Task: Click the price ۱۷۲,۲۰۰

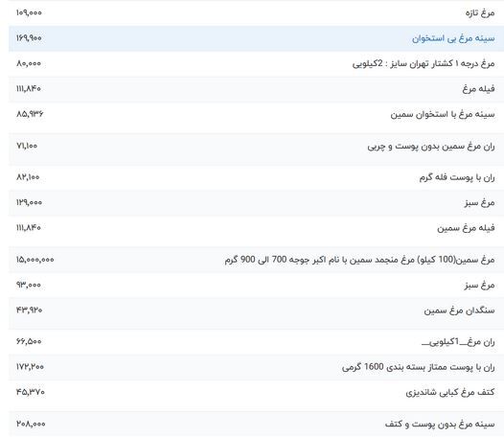Action: [30, 367]
